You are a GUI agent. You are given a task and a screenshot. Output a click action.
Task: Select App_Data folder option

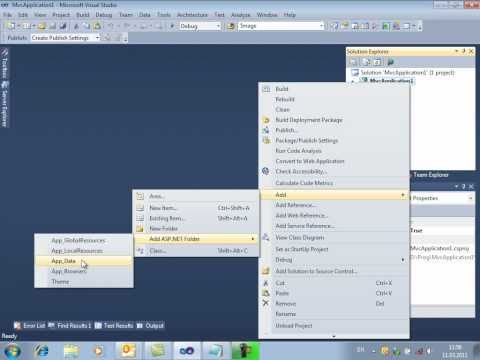[x=84, y=261]
